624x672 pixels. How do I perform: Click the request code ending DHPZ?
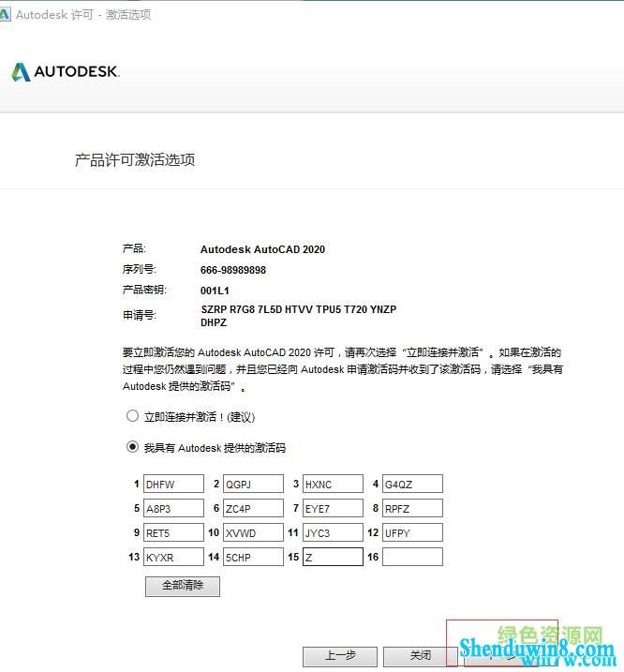coord(214,322)
